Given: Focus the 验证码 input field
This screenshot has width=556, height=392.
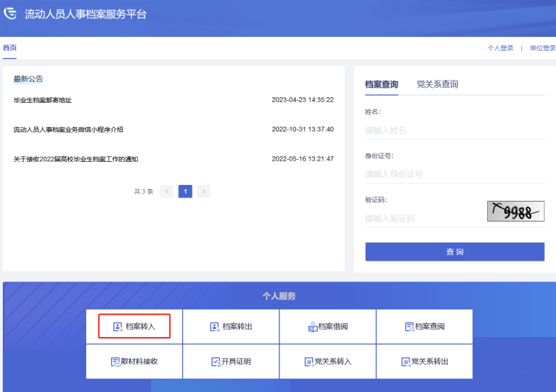Looking at the screenshot, I should pyautogui.click(x=424, y=218).
